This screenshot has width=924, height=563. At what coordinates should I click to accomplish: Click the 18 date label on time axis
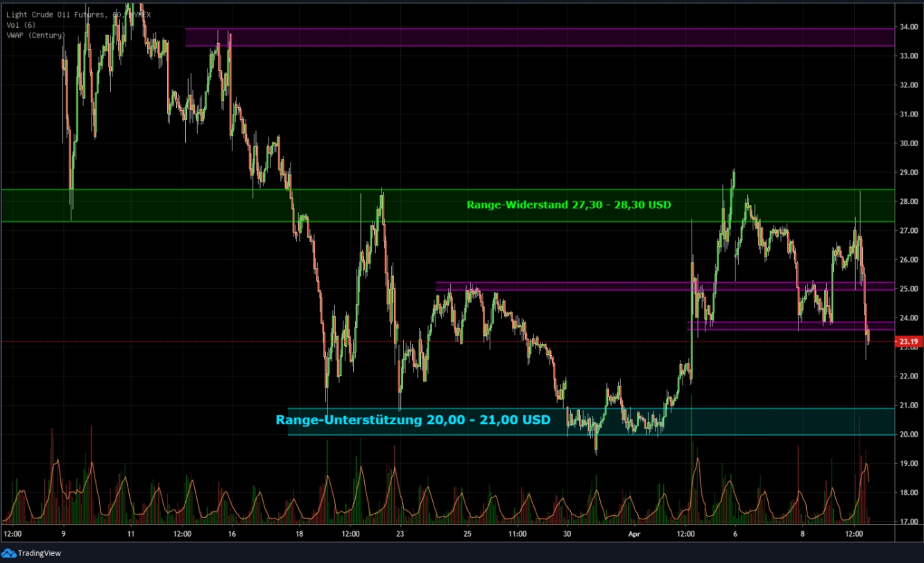(299, 535)
